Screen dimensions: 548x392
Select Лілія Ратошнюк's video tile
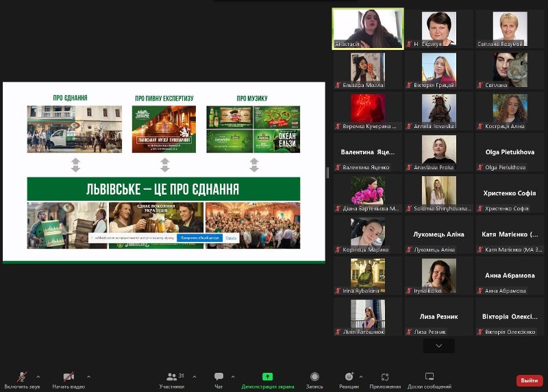click(368, 317)
